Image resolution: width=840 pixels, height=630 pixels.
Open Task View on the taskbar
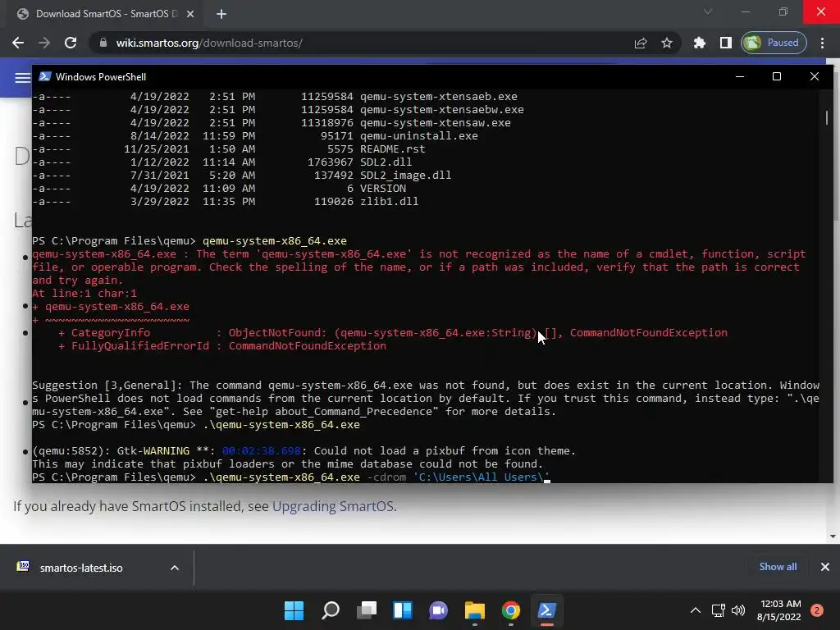pyautogui.click(x=367, y=610)
